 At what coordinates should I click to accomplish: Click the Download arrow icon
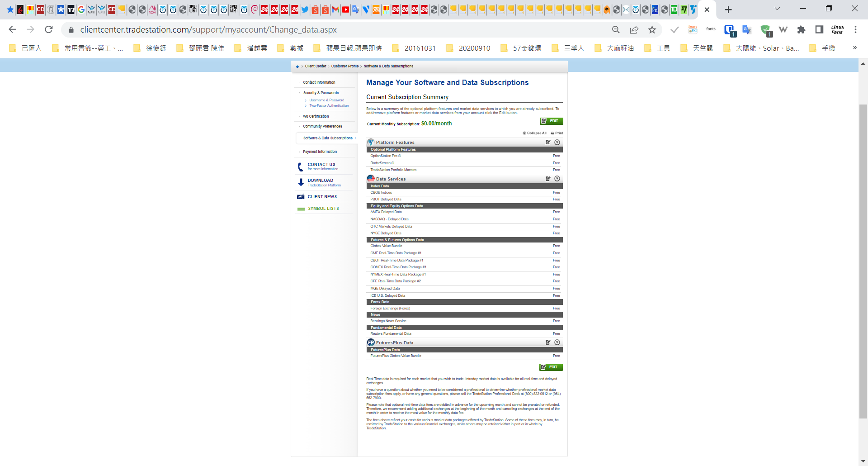coord(301,182)
